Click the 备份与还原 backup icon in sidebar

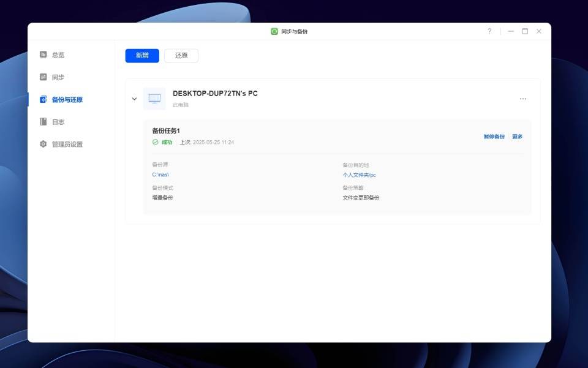(x=43, y=99)
